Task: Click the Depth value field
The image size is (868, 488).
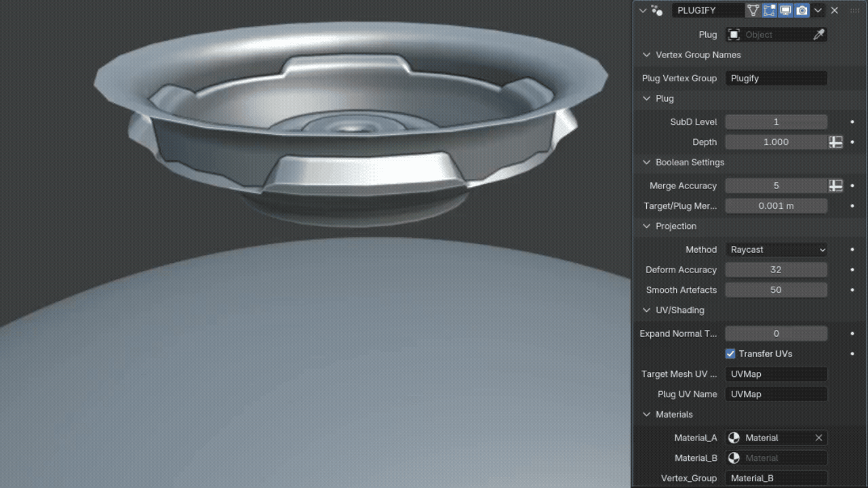Action: pyautogui.click(x=776, y=142)
